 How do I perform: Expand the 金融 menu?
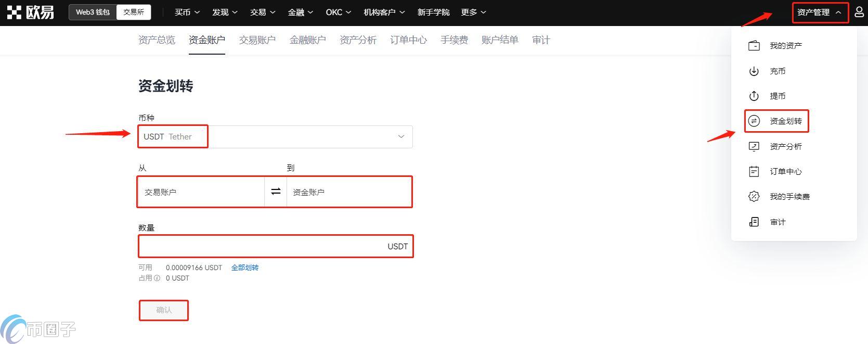tap(301, 12)
